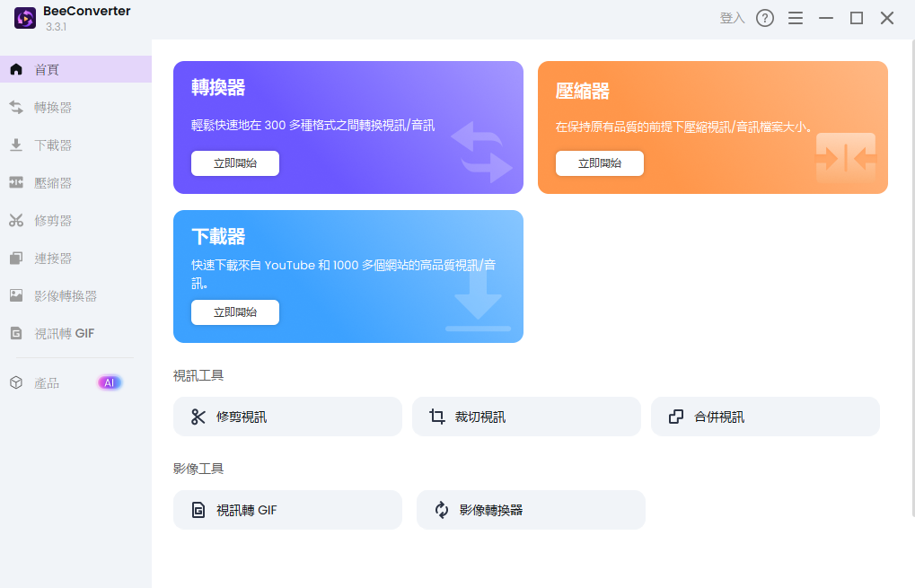Click the 3.3.1 version number

point(56,27)
